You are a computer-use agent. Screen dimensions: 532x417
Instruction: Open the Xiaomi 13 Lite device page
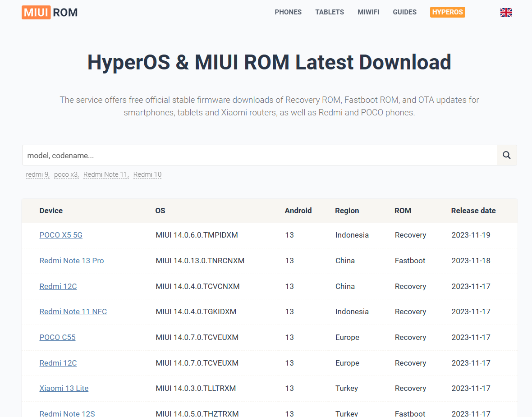(64, 388)
